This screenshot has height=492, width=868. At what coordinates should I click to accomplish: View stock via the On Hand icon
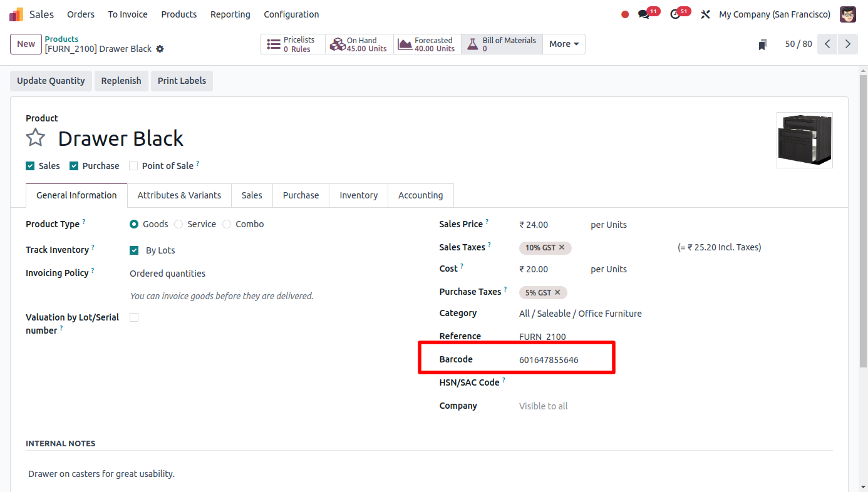(x=338, y=44)
